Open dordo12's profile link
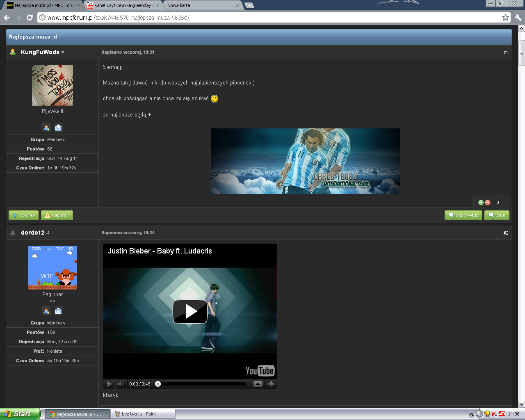 pos(33,233)
